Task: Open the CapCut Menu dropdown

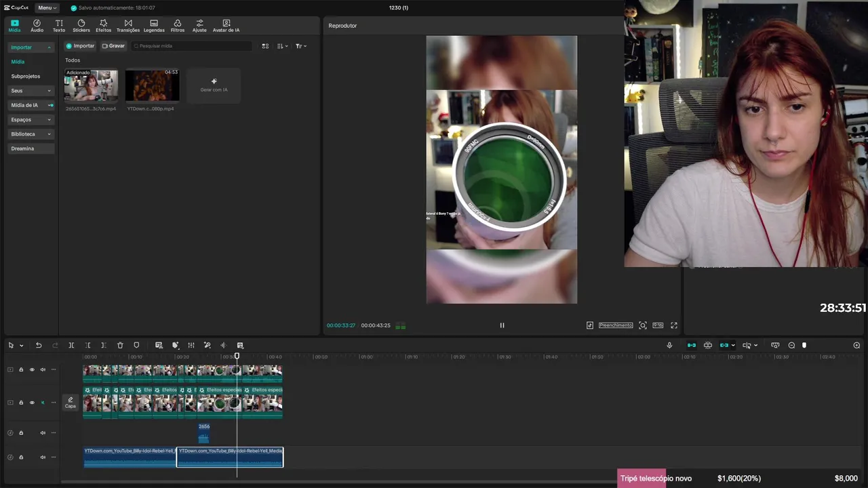Action: point(47,7)
